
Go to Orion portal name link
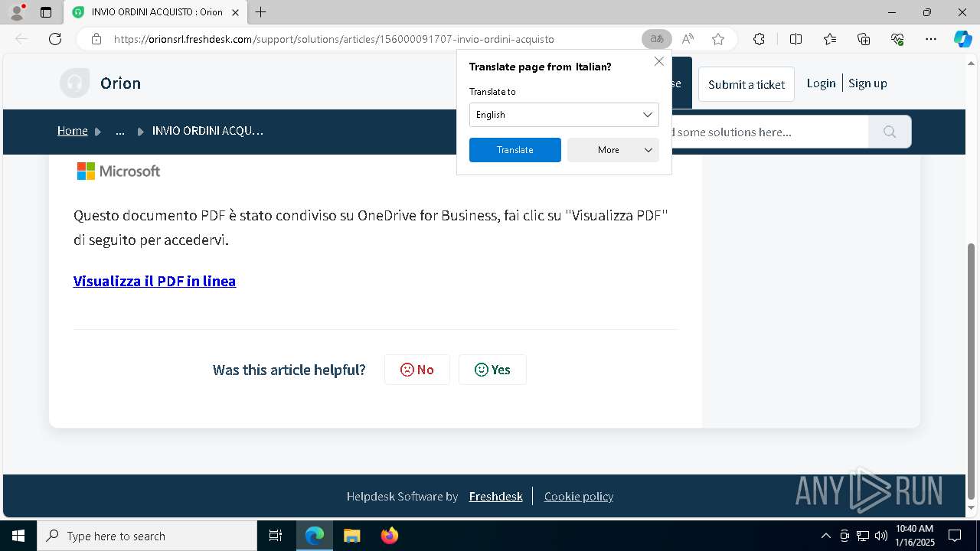(120, 83)
